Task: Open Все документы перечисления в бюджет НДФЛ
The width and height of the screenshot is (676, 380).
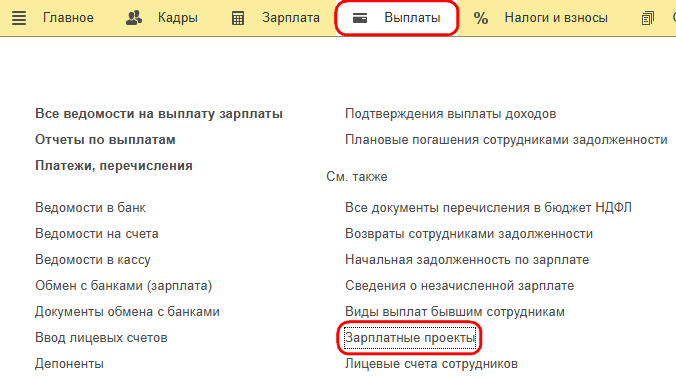Action: [x=488, y=207]
